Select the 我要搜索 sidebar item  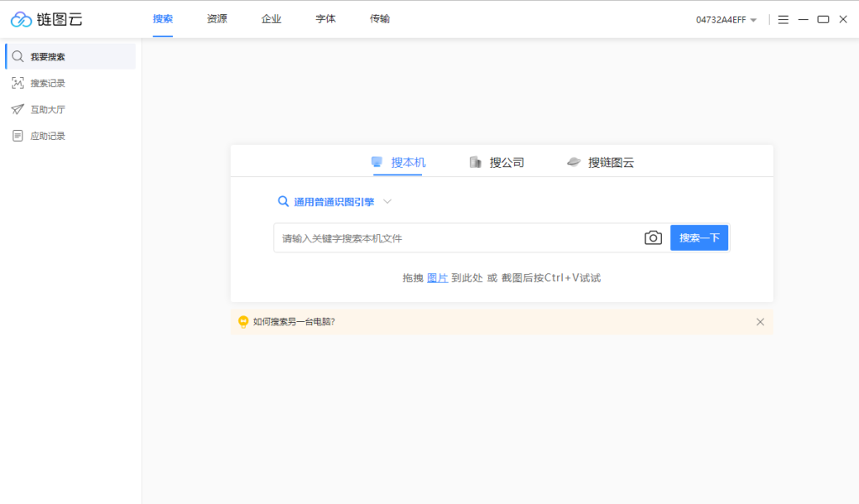(49, 56)
